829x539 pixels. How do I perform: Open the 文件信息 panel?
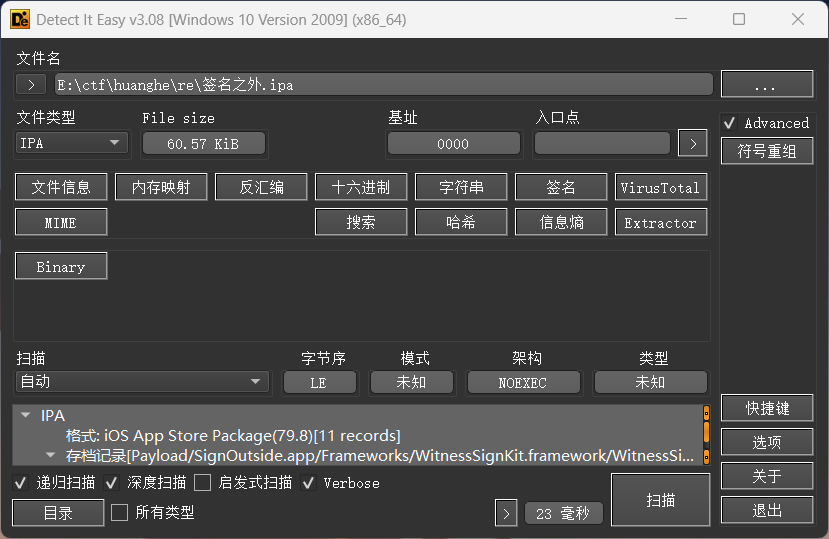point(61,187)
